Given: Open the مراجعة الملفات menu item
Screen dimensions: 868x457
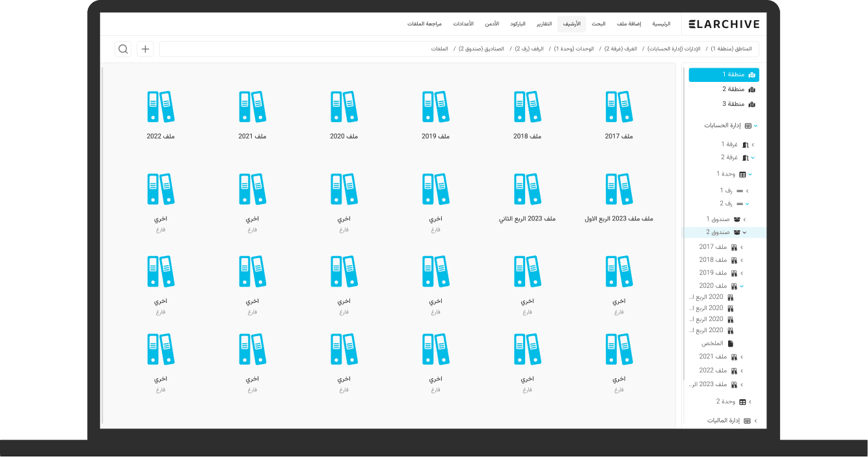Looking at the screenshot, I should (x=424, y=24).
